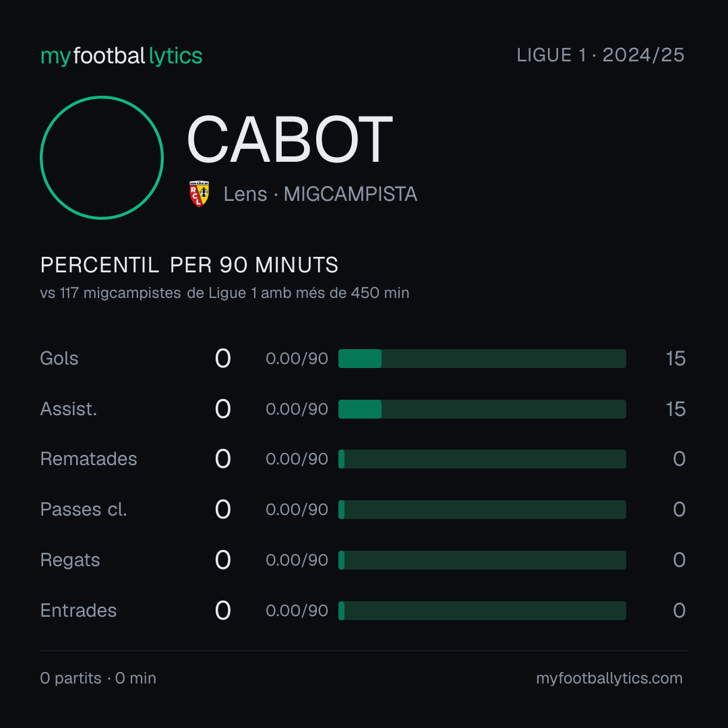The height and width of the screenshot is (728, 728).
Task: Click the Gols percentile bar
Action: pyautogui.click(x=482, y=359)
